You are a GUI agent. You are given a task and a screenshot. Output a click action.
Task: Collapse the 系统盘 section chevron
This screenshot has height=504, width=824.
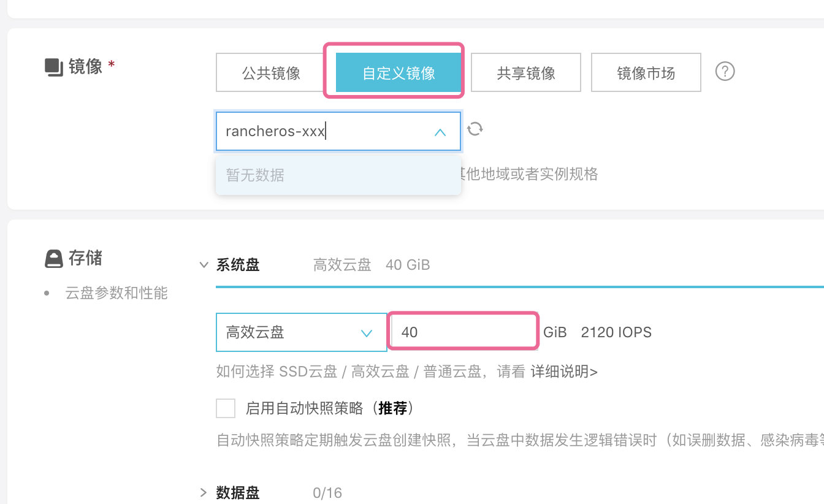coord(204,265)
